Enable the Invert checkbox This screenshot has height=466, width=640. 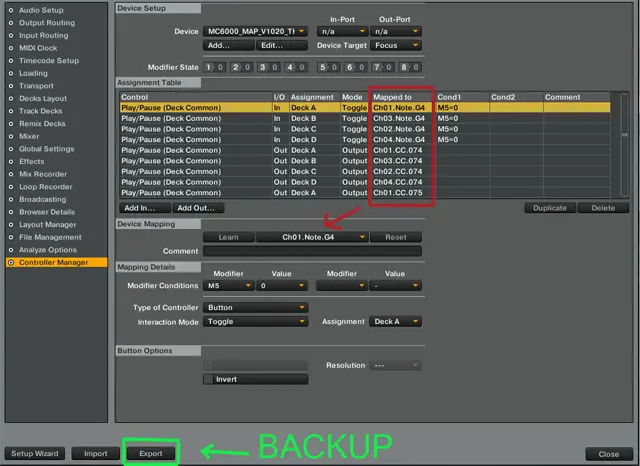click(208, 380)
